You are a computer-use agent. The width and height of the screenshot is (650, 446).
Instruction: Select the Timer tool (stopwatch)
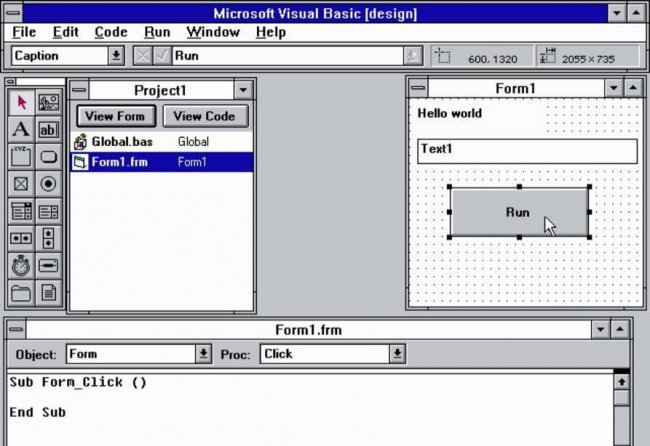pyautogui.click(x=21, y=266)
